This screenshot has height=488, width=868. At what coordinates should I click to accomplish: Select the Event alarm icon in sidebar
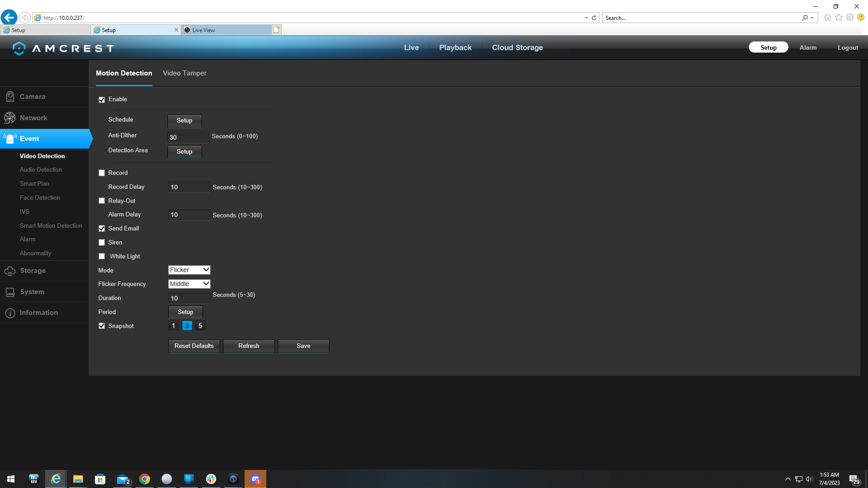(x=10, y=139)
